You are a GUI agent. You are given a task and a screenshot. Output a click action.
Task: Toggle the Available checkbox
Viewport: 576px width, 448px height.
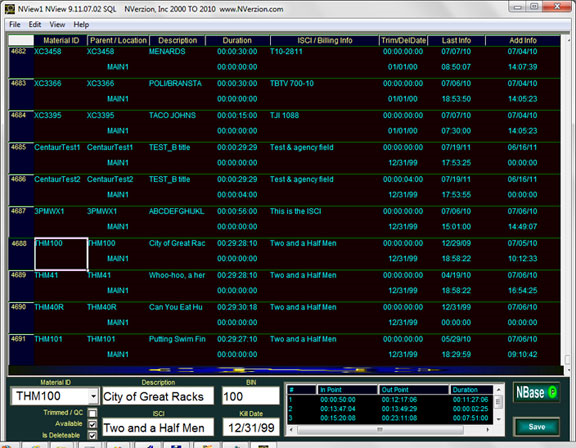tap(93, 424)
